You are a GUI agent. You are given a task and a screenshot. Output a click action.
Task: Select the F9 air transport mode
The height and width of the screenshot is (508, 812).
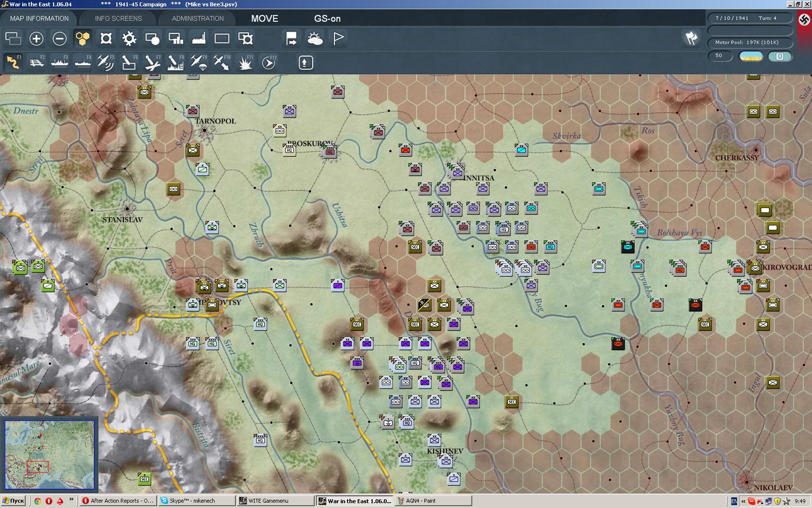click(x=199, y=62)
